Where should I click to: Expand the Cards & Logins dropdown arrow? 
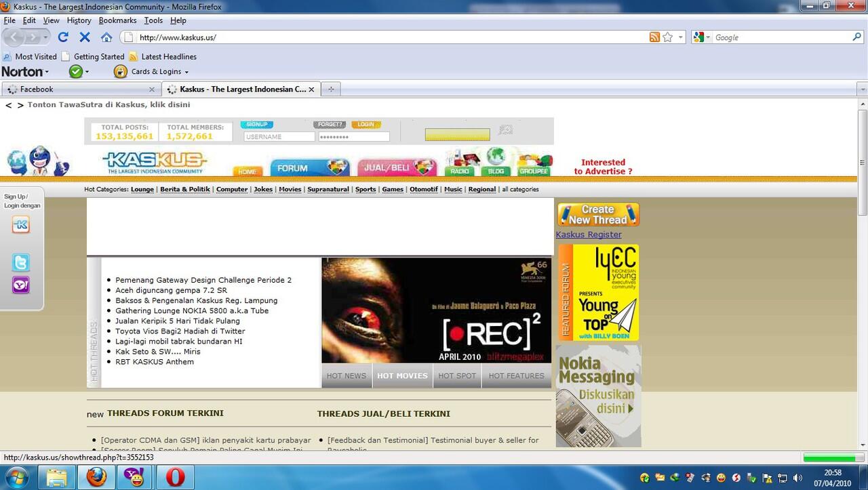(x=186, y=72)
